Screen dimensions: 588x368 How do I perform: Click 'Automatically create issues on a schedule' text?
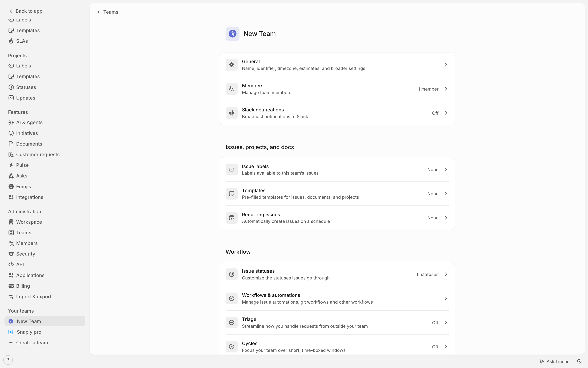pyautogui.click(x=286, y=221)
